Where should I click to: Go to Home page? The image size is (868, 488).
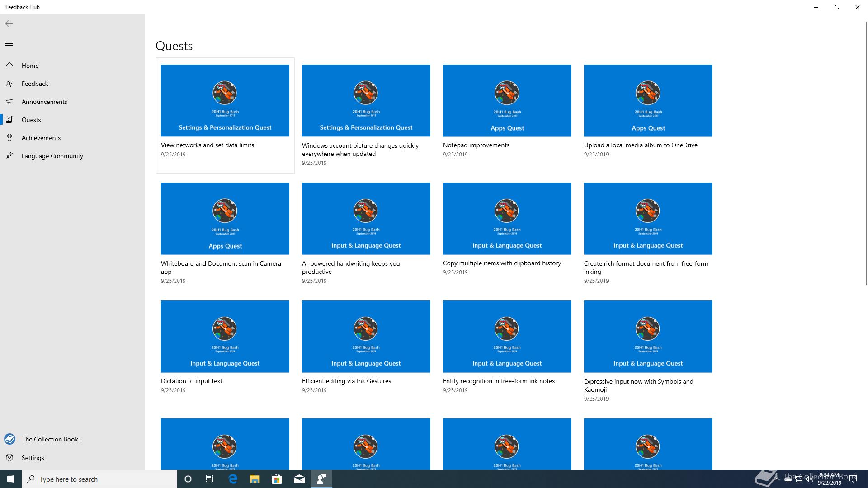tap(30, 66)
